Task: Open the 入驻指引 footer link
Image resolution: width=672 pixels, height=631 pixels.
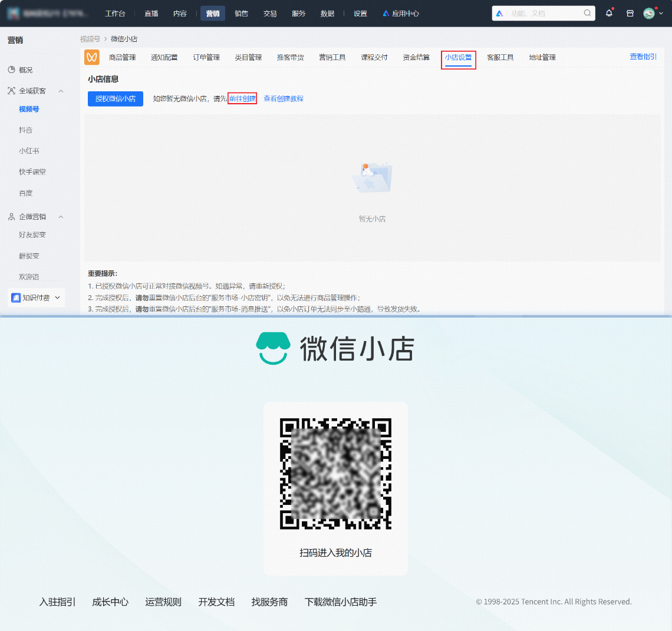Action: [x=57, y=602]
